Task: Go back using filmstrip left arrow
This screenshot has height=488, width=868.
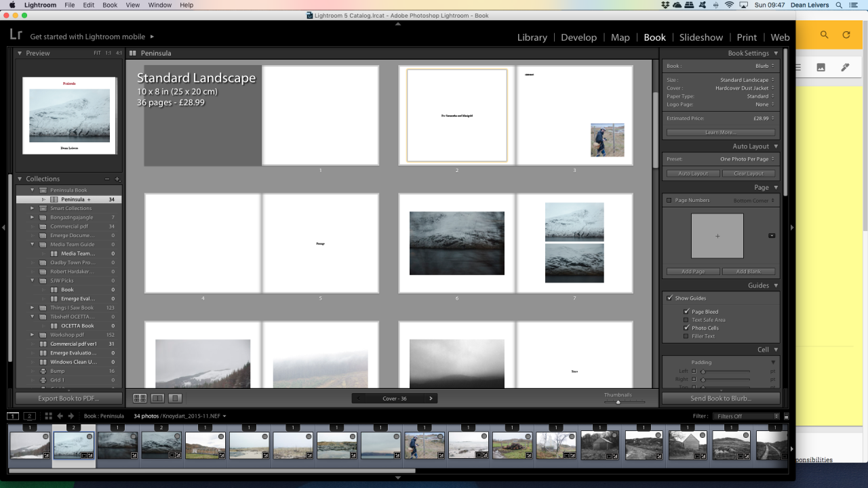Action: coord(60,415)
